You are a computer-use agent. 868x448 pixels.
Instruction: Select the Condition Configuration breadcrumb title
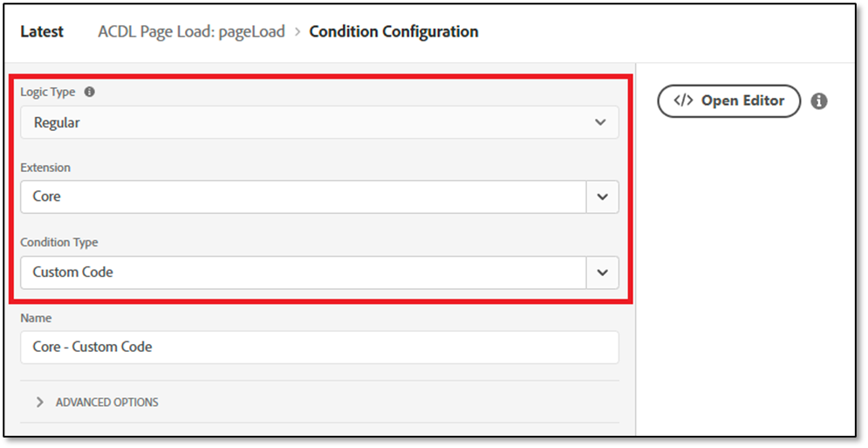[x=393, y=32]
